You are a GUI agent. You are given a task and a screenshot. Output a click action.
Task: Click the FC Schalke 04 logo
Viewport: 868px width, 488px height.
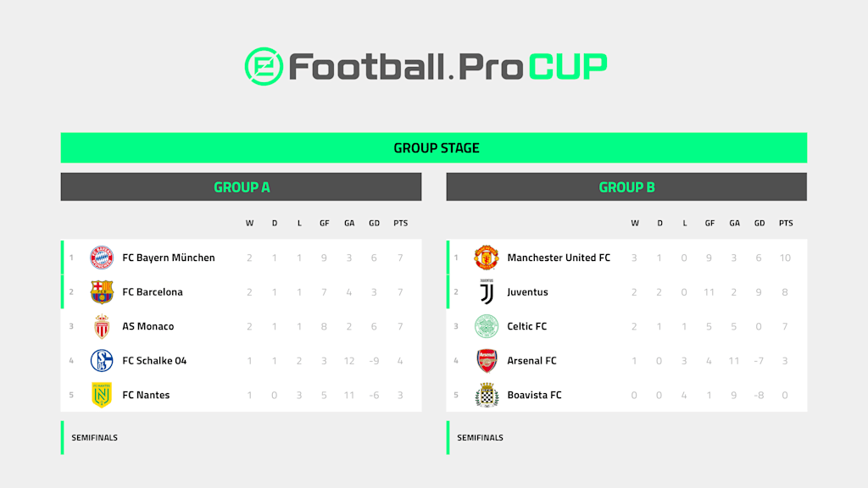coord(102,361)
